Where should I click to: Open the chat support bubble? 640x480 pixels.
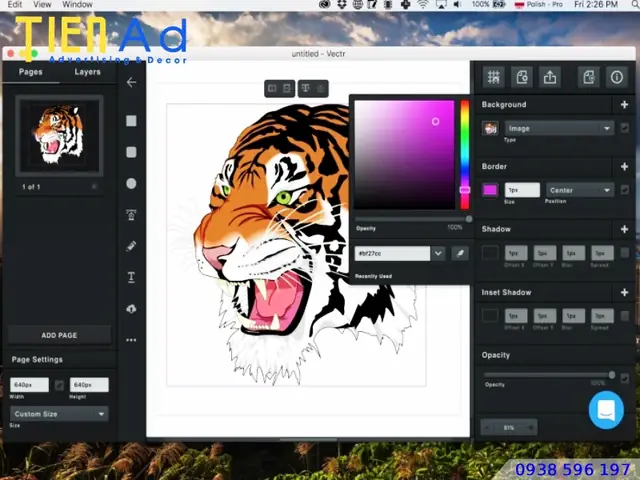606,410
